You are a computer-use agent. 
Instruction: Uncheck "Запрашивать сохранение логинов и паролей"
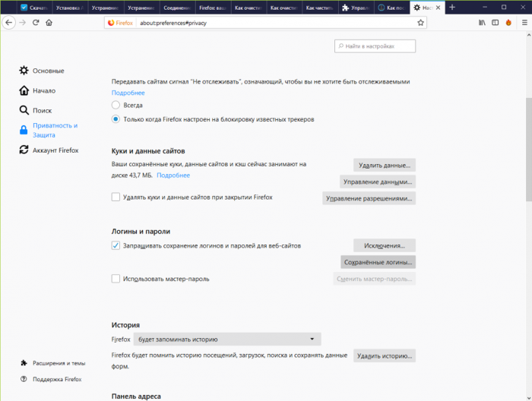click(x=116, y=245)
